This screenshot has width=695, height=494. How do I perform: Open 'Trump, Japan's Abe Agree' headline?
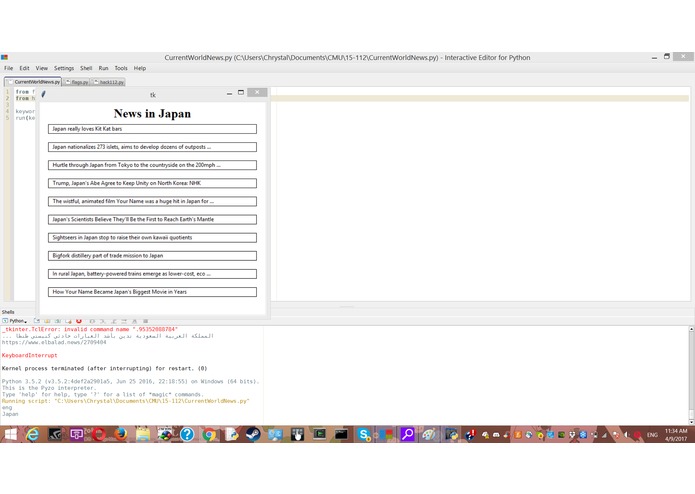[152, 183]
